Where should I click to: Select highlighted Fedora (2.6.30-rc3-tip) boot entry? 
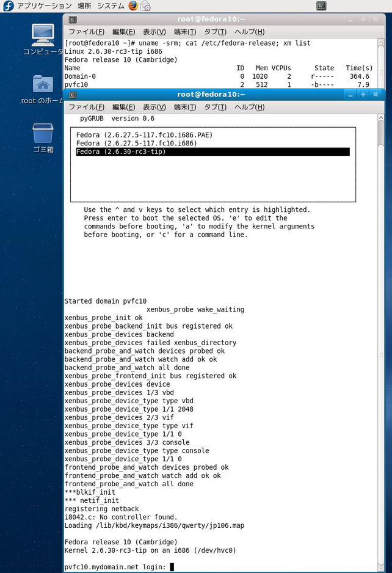[x=212, y=151]
